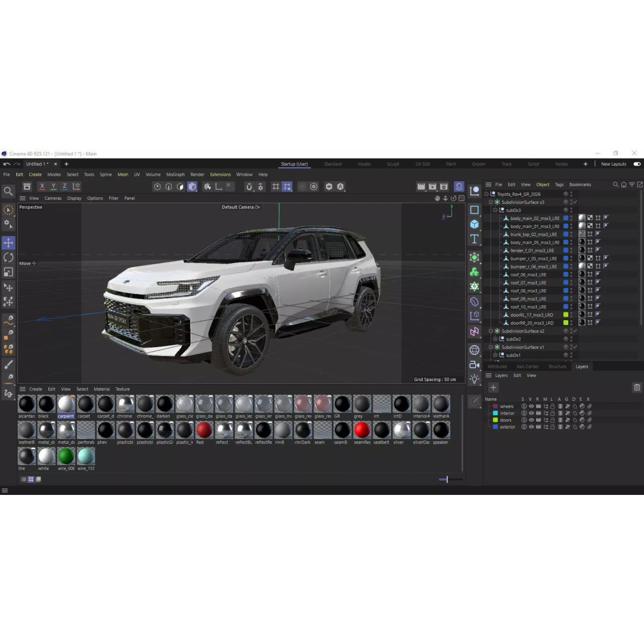Toggle solo for doors layer
Image resolution: width=644 pixels, height=644 pixels.
pyautogui.click(x=524, y=420)
